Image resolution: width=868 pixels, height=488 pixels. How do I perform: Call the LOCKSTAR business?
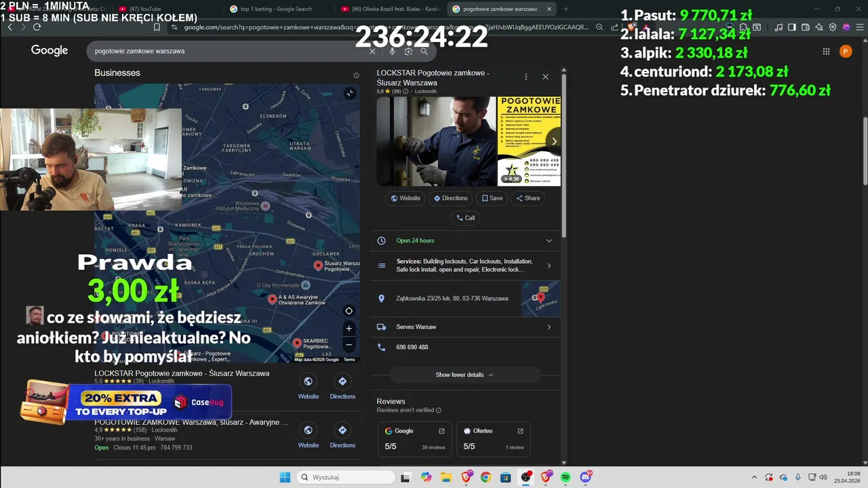point(465,218)
